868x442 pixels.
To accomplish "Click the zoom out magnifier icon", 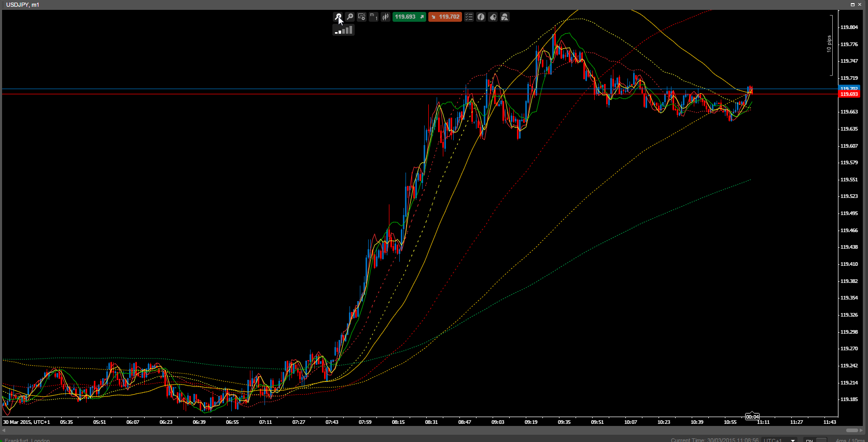I will click(x=338, y=17).
